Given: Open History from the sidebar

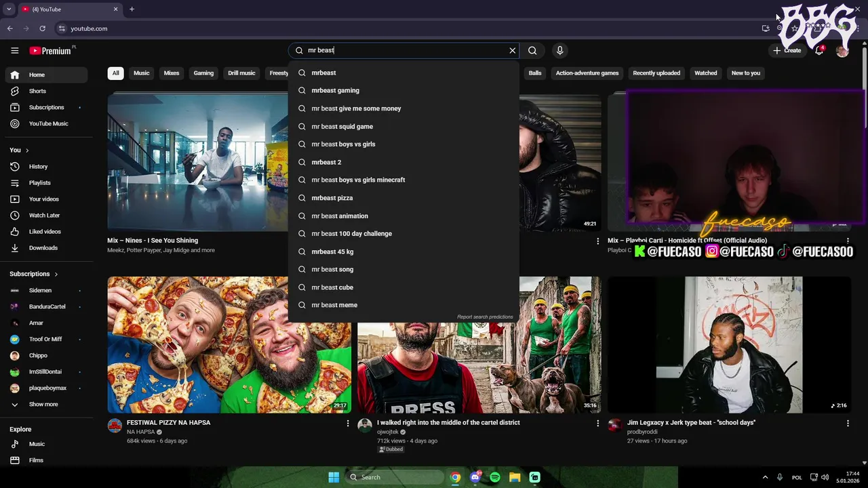Looking at the screenshot, I should (47, 166).
